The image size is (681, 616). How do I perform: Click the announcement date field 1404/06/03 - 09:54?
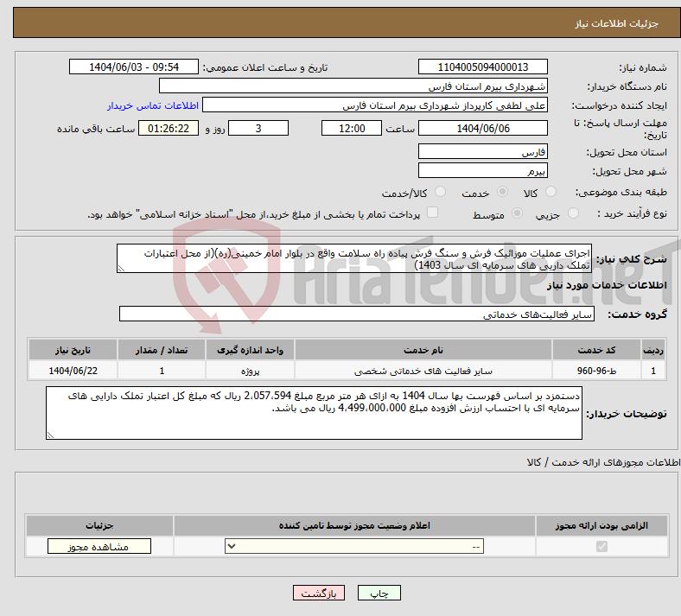pos(134,67)
